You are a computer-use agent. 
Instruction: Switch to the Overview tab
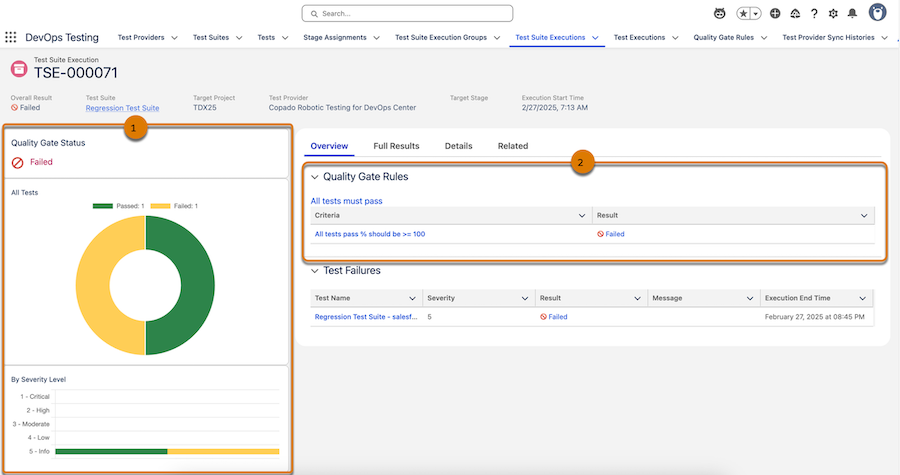tap(329, 146)
